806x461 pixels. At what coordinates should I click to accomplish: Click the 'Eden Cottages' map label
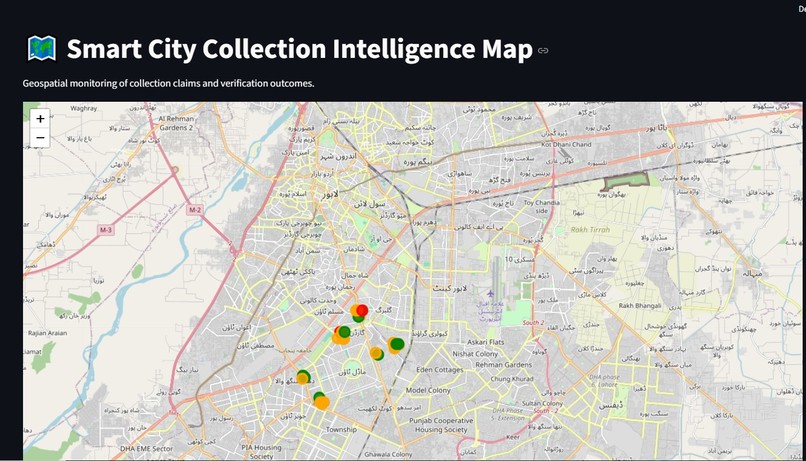click(439, 370)
